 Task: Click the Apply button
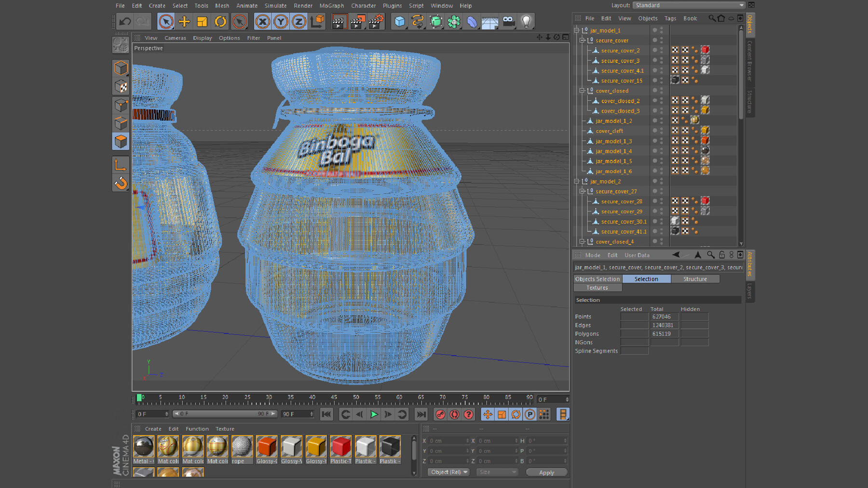[x=546, y=473]
